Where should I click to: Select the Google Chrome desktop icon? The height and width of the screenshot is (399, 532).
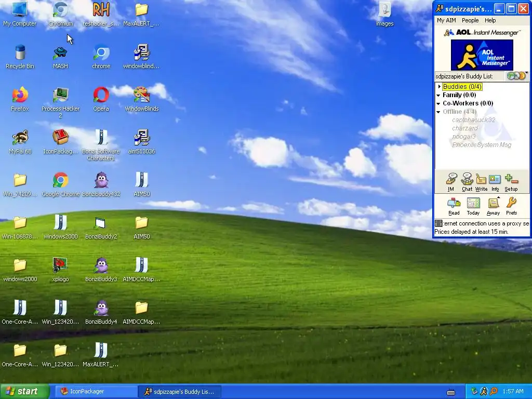tap(60, 184)
